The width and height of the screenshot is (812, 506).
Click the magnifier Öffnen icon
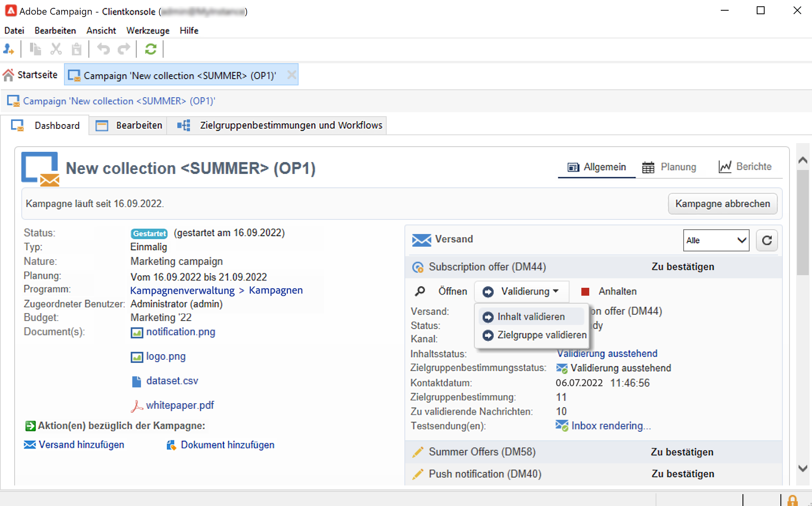(420, 291)
